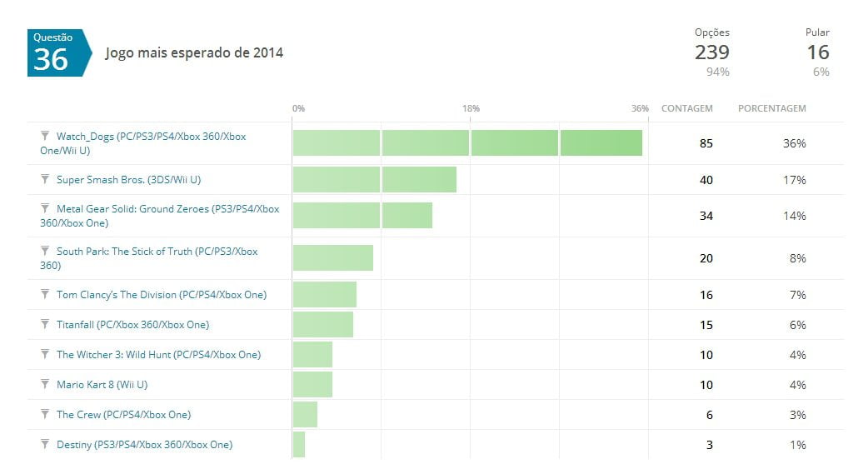The image size is (868, 474).
Task: Click filter icon next to Super Smash Bros.
Action: [x=45, y=179]
